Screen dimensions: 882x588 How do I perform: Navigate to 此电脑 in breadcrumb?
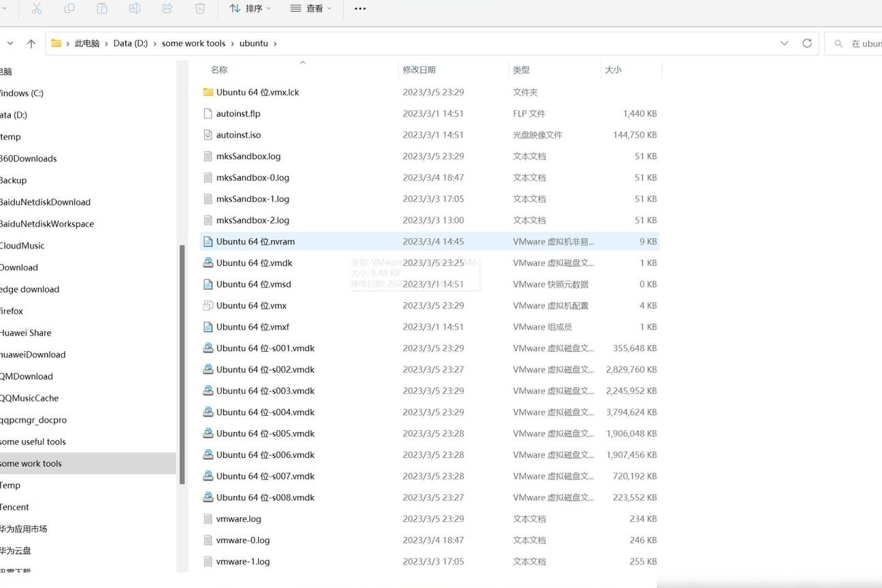pyautogui.click(x=87, y=43)
